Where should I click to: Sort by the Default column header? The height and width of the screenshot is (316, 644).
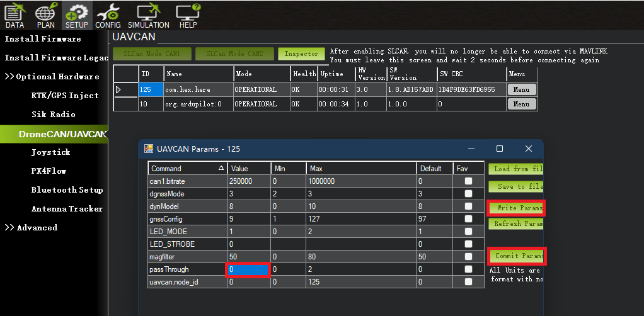coord(434,169)
